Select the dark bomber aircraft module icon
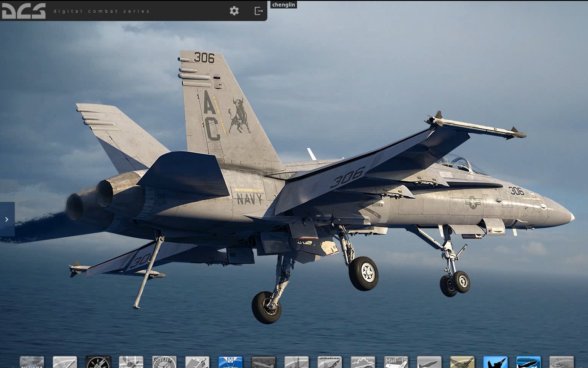Screen dimensions: 588x368 264,362
